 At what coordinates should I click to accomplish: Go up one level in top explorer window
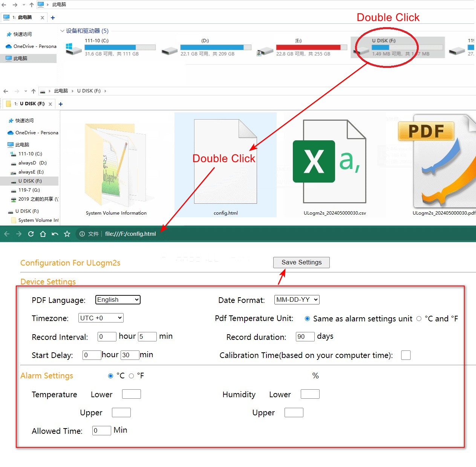32,5
